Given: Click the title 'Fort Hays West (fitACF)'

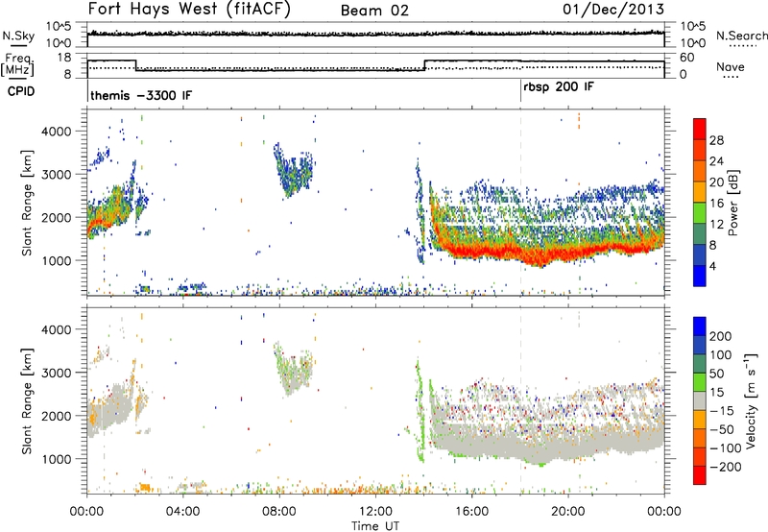Looking at the screenshot, I should [x=188, y=9].
